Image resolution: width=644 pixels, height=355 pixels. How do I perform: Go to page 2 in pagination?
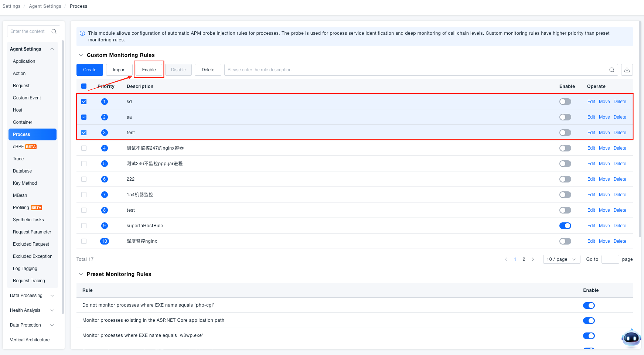524,259
